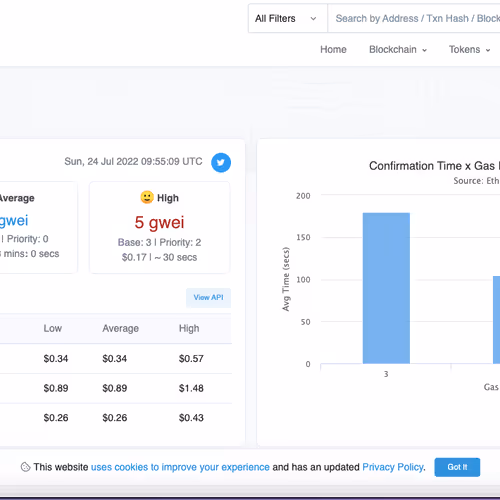Click the cookie icon in the notice bar
Screen dimensions: 500x500
pyautogui.click(x=25, y=467)
